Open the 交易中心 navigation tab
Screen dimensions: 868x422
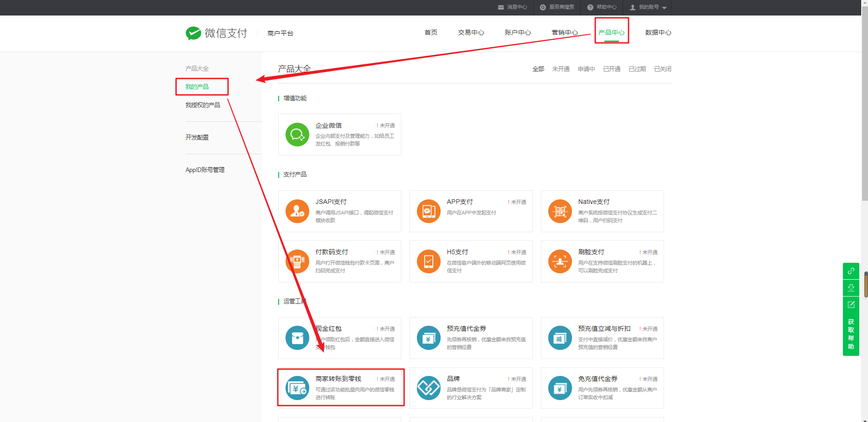471,32
